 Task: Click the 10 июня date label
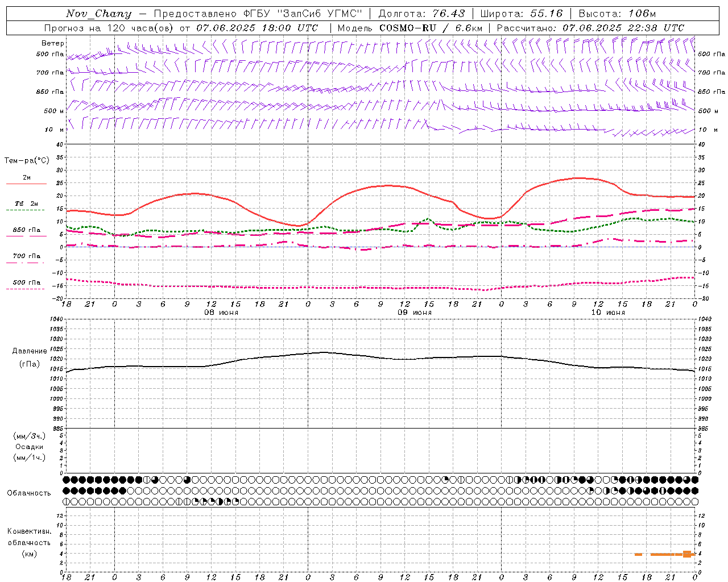[x=608, y=313]
